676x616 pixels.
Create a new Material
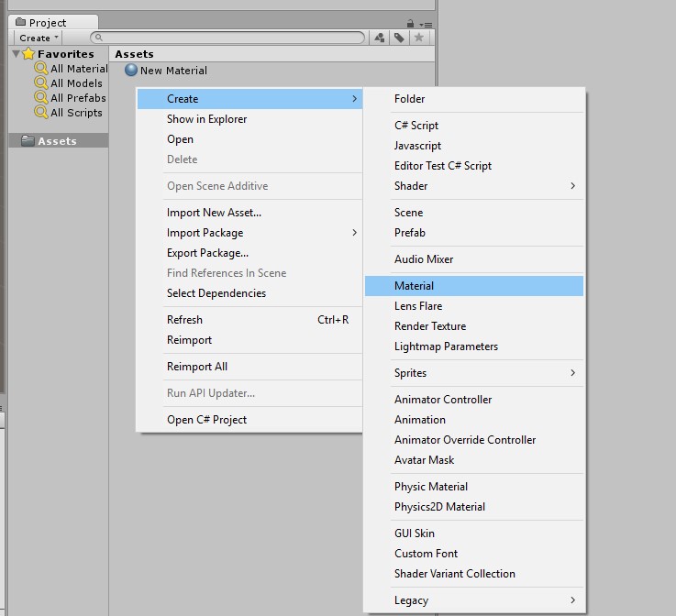coord(474,286)
